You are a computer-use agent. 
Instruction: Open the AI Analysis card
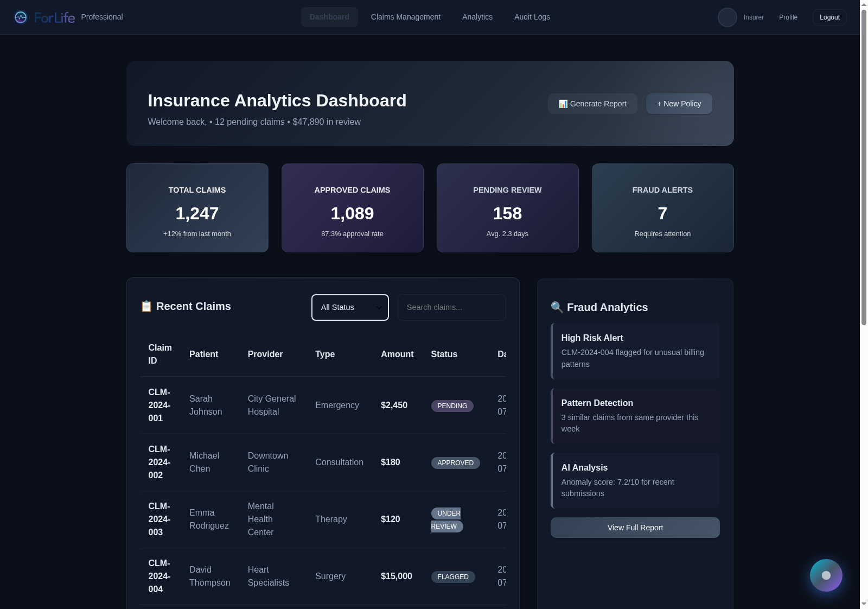[635, 480]
